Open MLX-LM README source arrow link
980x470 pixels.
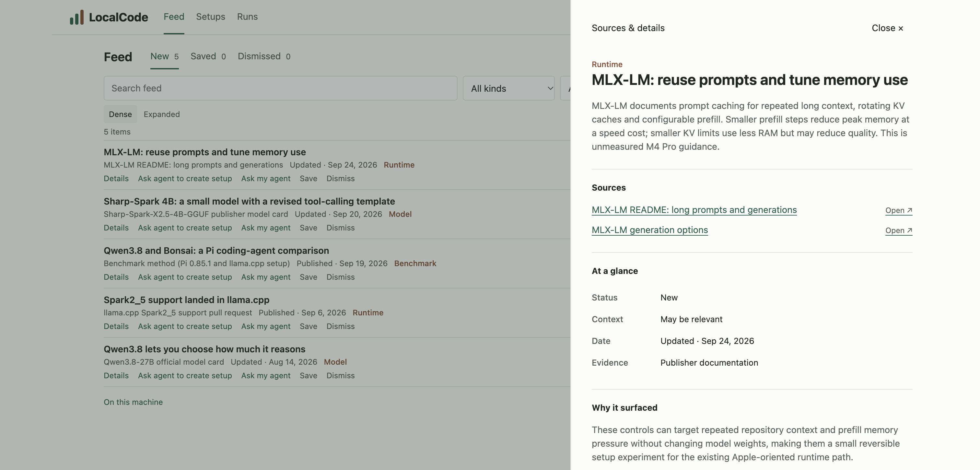click(899, 210)
